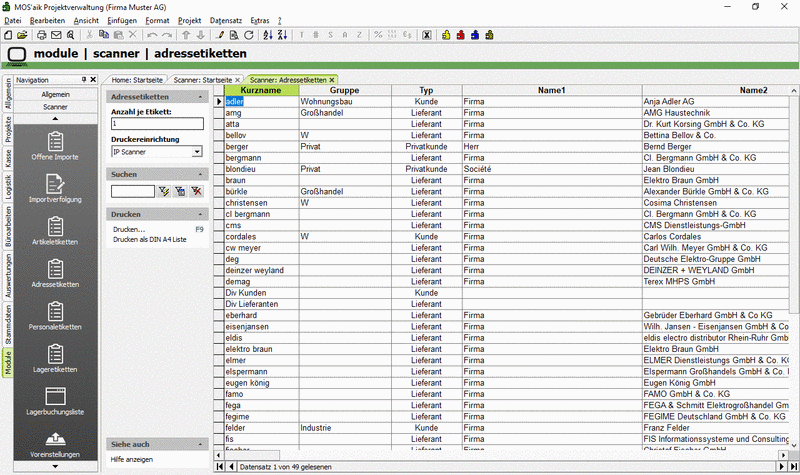
Task: Click the Copy toolbar icon
Action: [104, 35]
